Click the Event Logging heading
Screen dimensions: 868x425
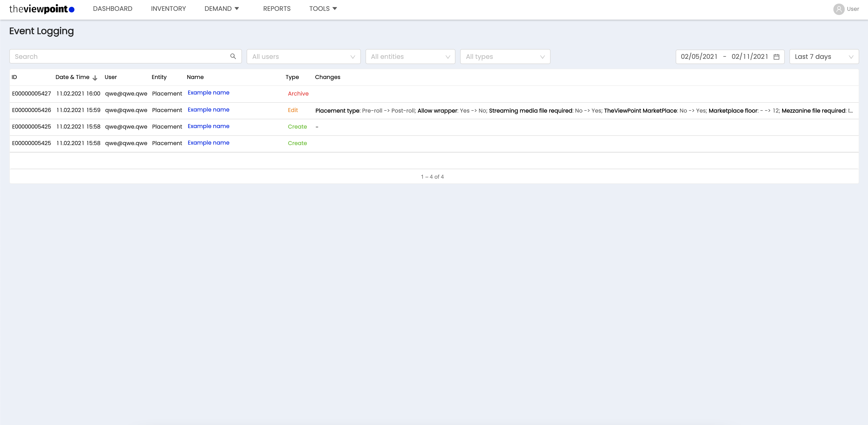[41, 31]
